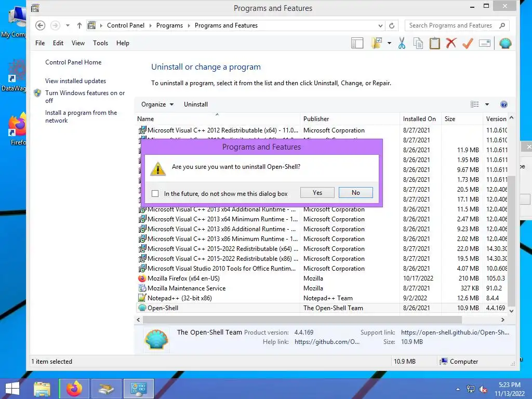Click the red X Delete icon
The width and height of the screenshot is (532, 399).
pos(451,43)
